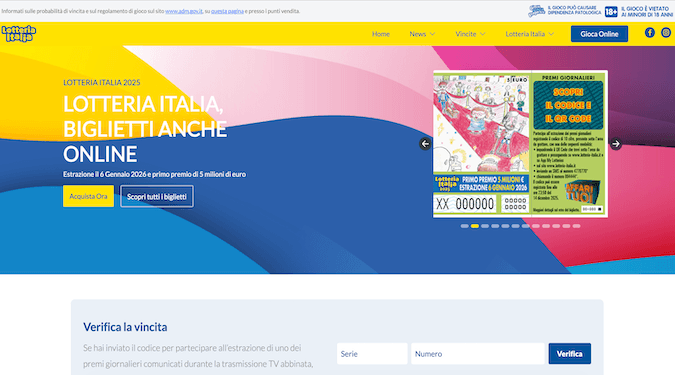The height and width of the screenshot is (375, 675).
Task: Click the Lotteria Italia logo
Action: click(19, 34)
